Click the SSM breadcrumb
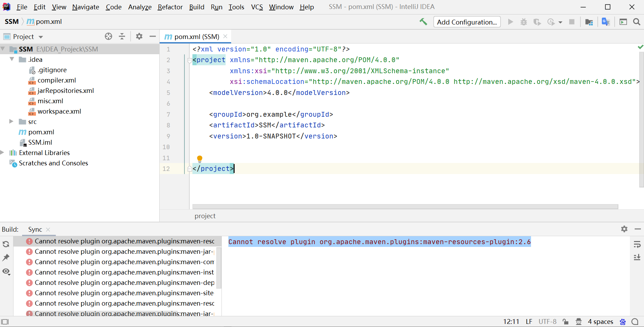This screenshot has height=327, width=644. tap(12, 21)
